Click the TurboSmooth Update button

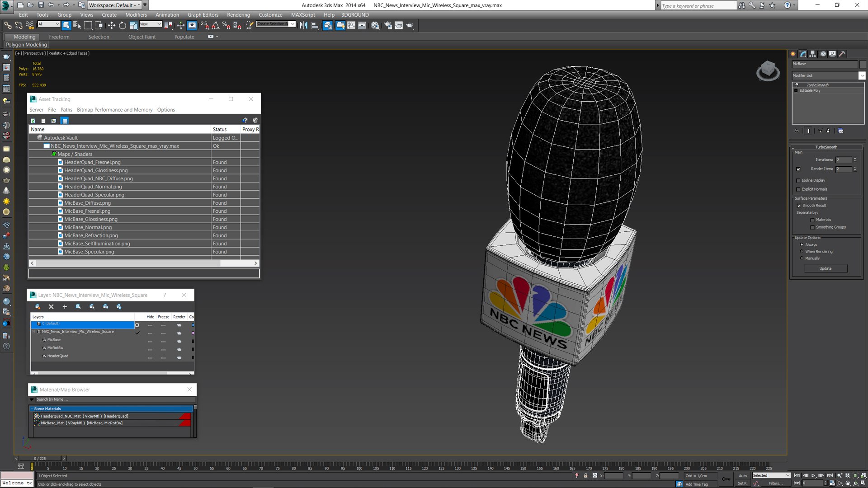(x=826, y=268)
